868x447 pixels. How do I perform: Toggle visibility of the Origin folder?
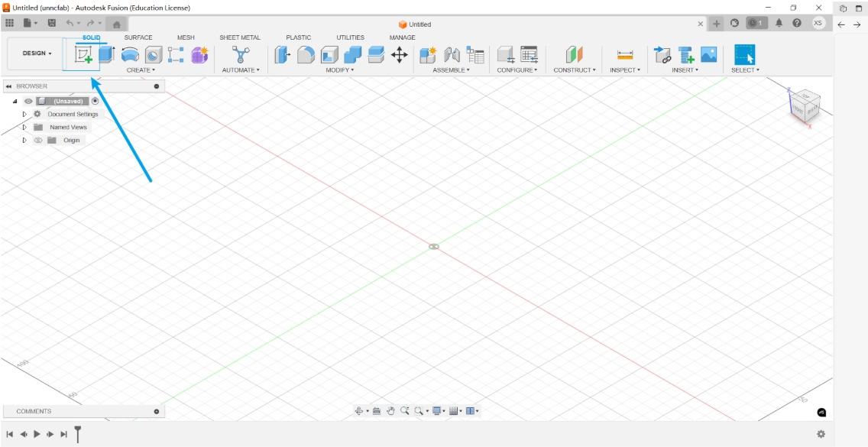[38, 140]
